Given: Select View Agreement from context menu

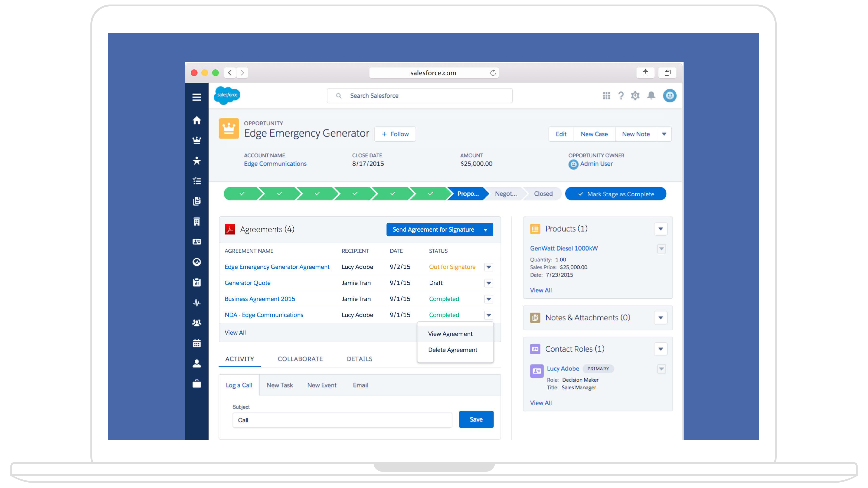Looking at the screenshot, I should click(x=455, y=334).
